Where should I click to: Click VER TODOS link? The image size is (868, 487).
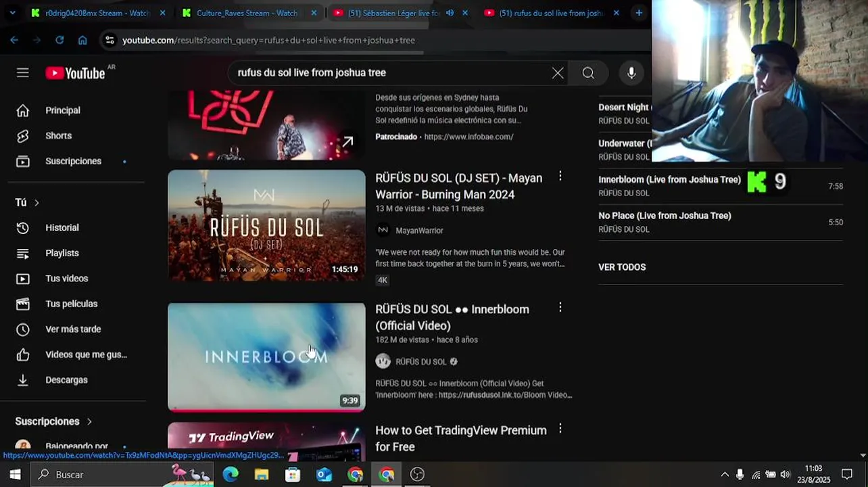point(622,267)
